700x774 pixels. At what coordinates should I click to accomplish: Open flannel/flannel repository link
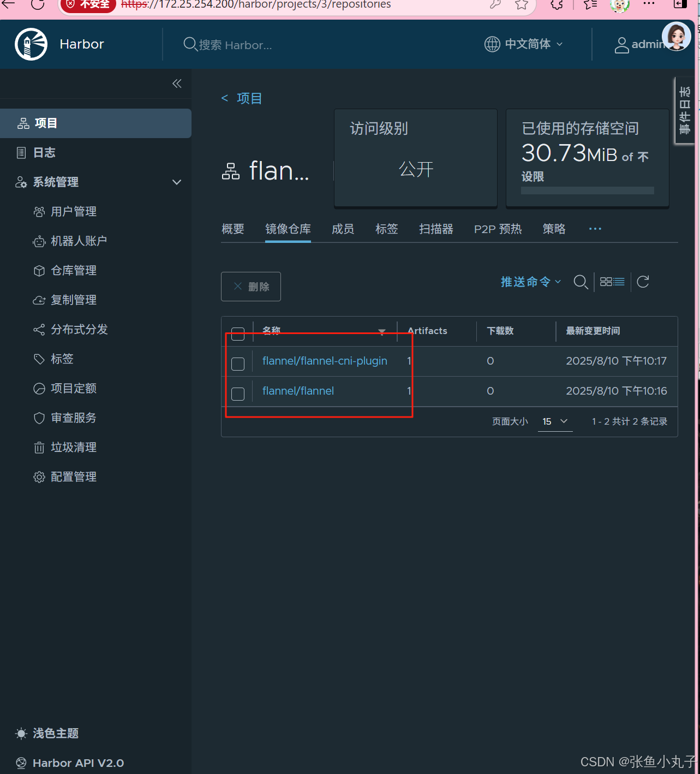(x=298, y=391)
